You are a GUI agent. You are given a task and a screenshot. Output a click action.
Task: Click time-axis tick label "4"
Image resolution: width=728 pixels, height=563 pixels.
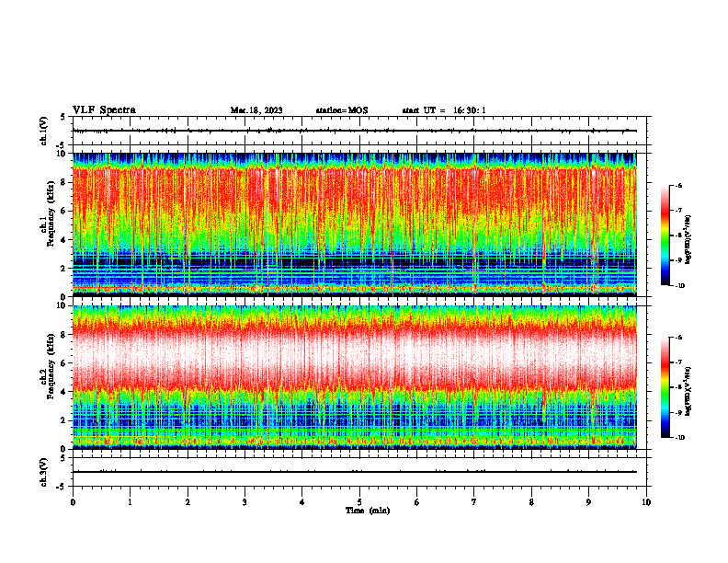(x=302, y=502)
